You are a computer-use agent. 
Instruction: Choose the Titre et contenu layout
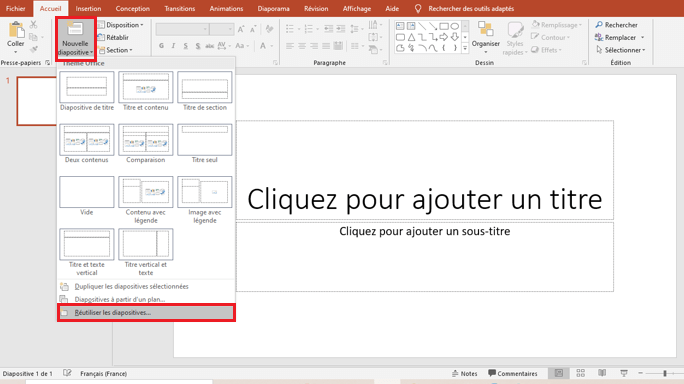[146, 92]
